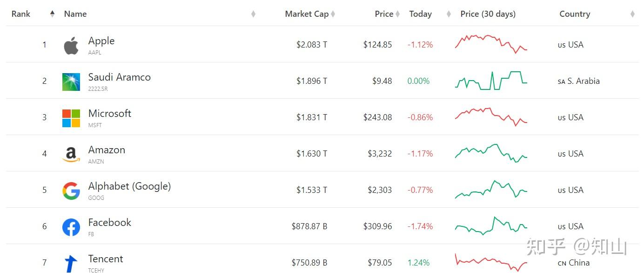Click the Apple logo icon
Viewport: 644px width, 273px height.
coord(71,45)
